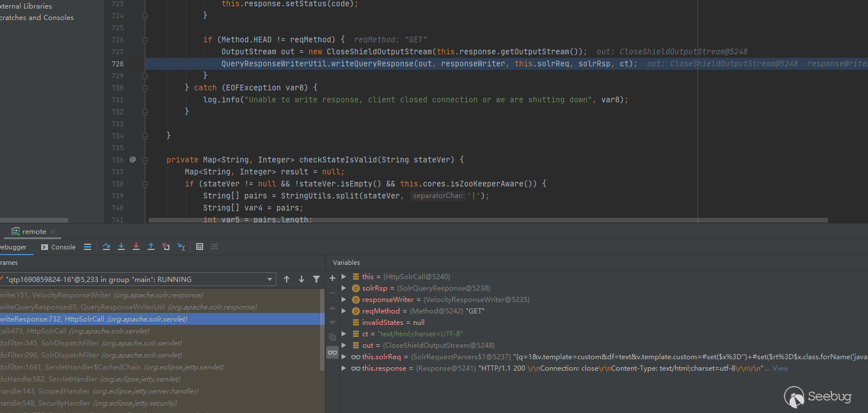Expand the solrRsp variable node

pyautogui.click(x=344, y=288)
